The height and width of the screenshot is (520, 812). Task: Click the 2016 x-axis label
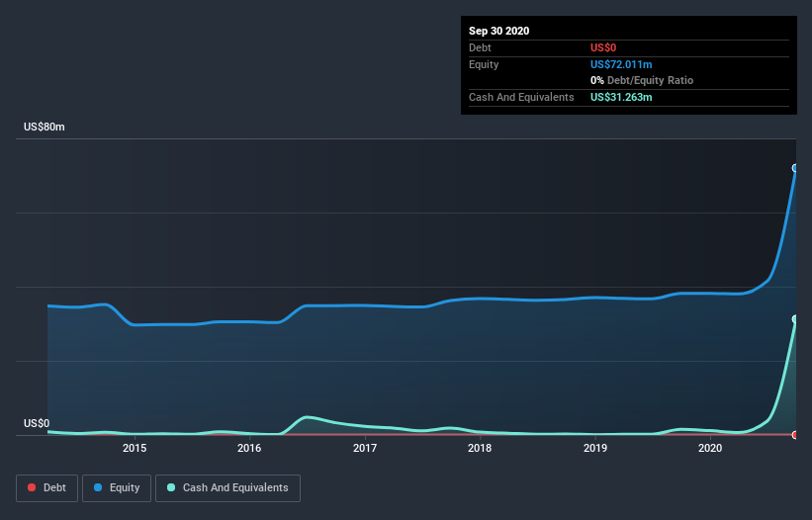tap(249, 448)
